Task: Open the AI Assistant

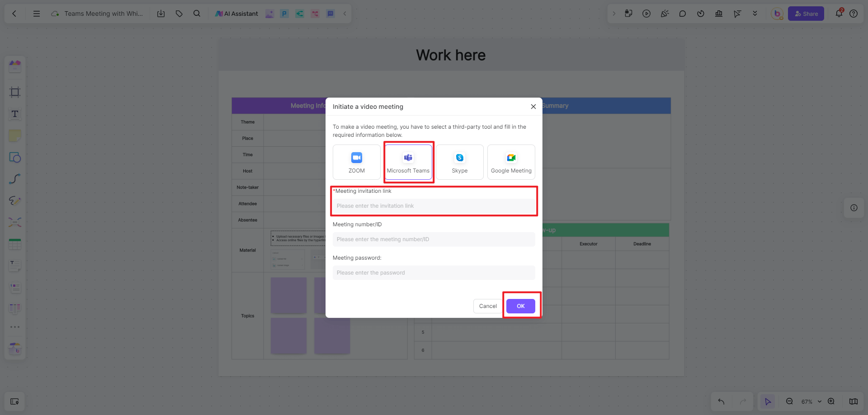Action: pos(237,14)
